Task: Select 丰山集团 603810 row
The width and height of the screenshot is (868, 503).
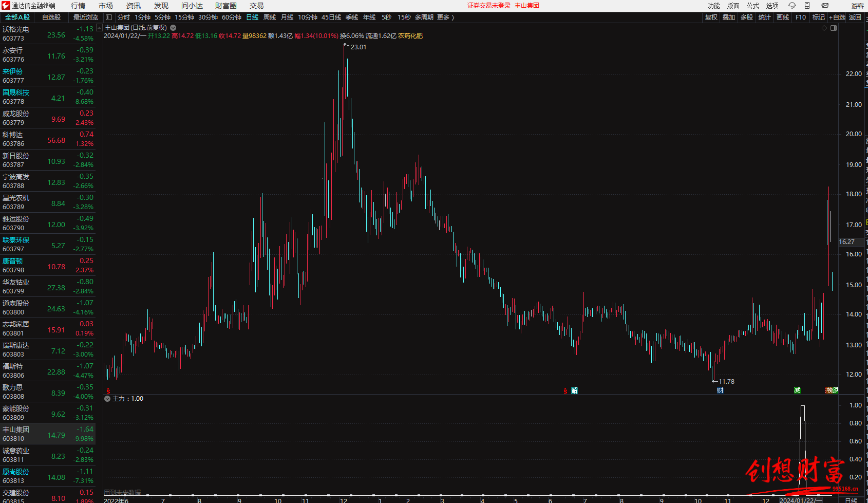Action: click(x=48, y=434)
